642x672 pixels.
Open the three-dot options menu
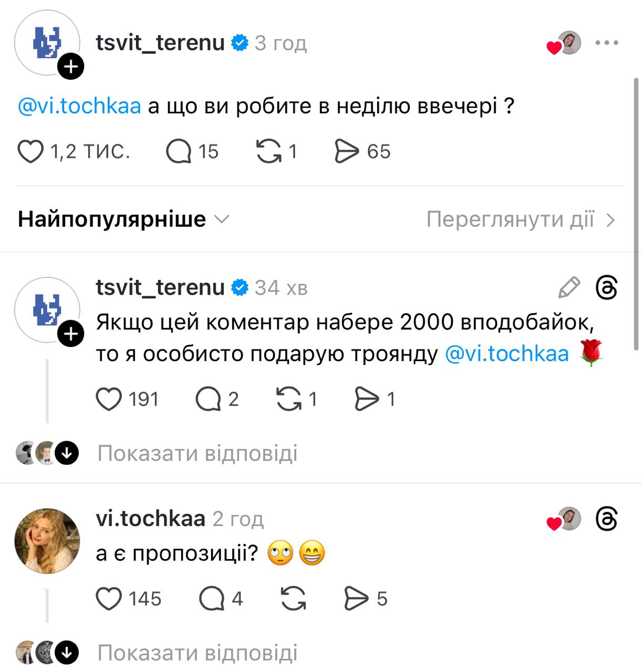click(608, 43)
